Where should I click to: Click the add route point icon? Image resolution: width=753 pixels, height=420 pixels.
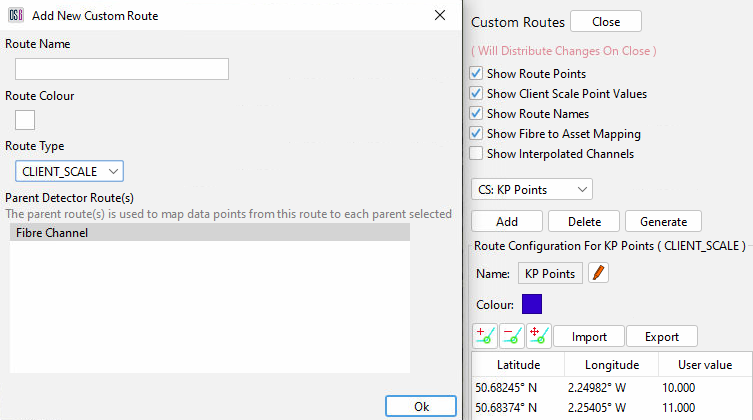coord(484,336)
